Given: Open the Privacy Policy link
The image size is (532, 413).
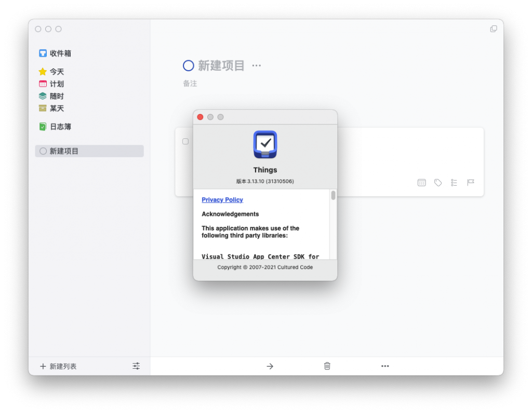Looking at the screenshot, I should pos(222,200).
